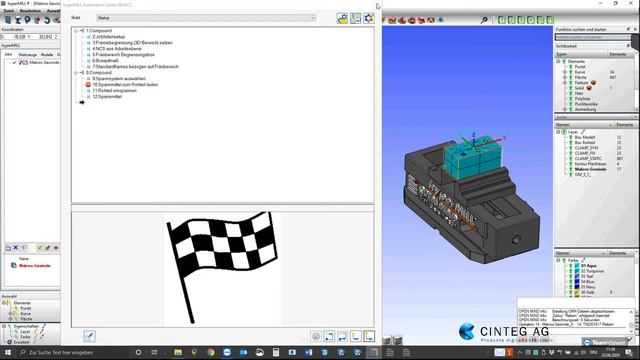Click the first green view icon above 3D view
Image resolution: width=640 pixels, height=360 pixels.
click(502, 20)
